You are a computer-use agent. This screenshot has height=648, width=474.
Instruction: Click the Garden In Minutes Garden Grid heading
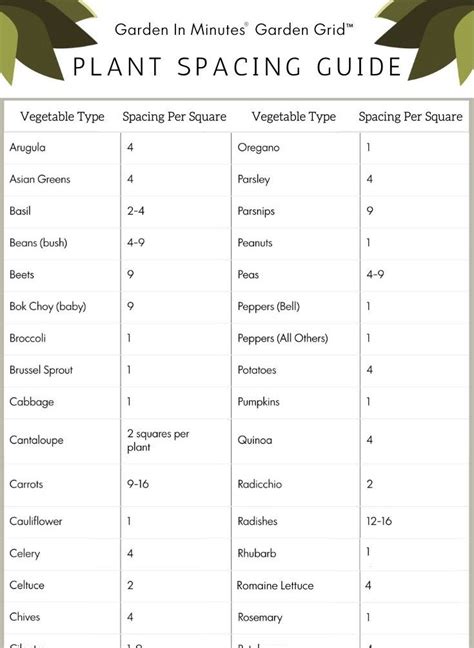coord(234,30)
